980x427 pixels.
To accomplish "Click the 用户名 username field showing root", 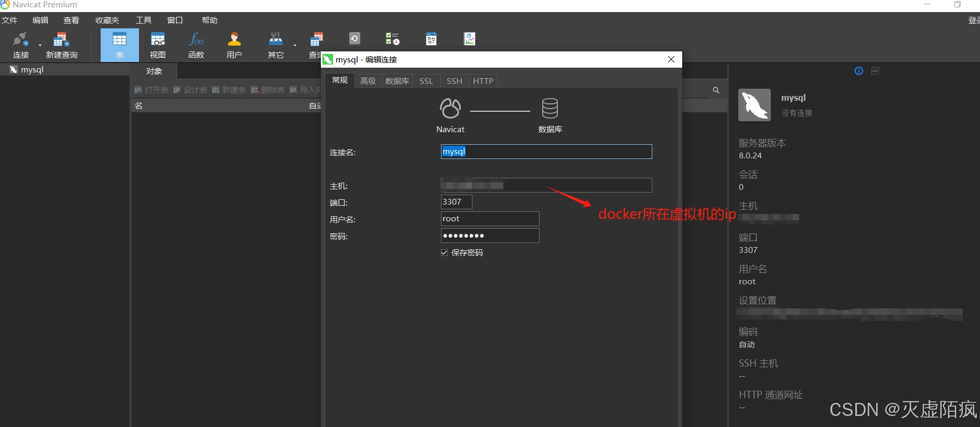I will pos(490,219).
